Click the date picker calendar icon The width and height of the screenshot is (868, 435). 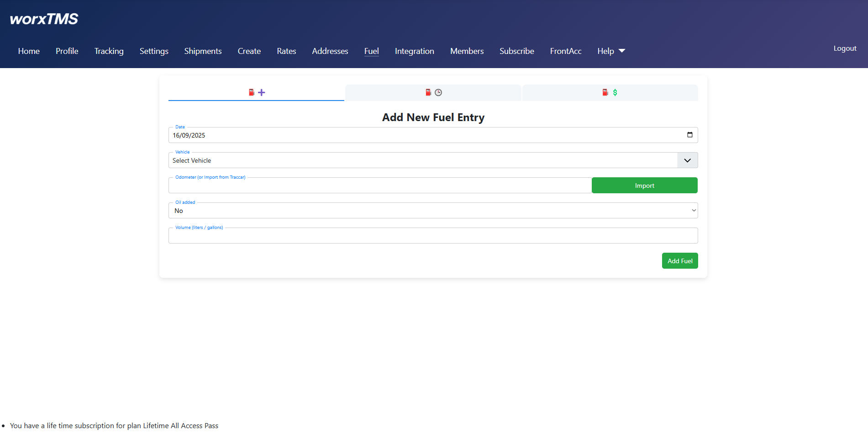click(x=690, y=135)
